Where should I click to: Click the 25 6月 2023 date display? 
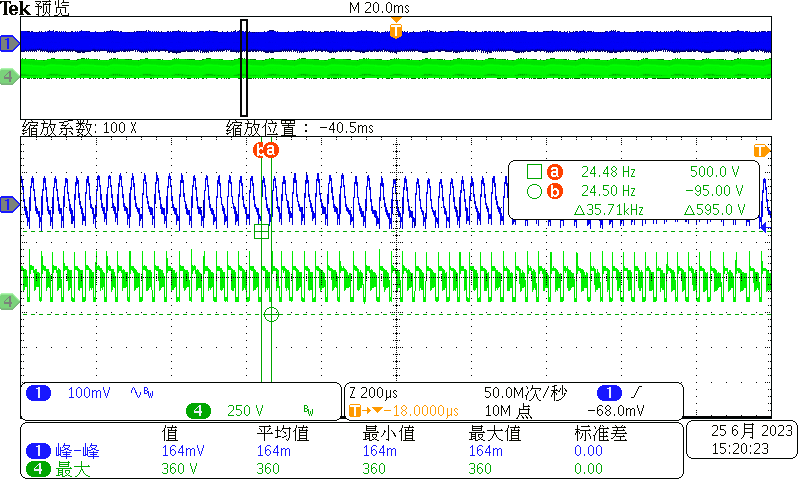752,431
